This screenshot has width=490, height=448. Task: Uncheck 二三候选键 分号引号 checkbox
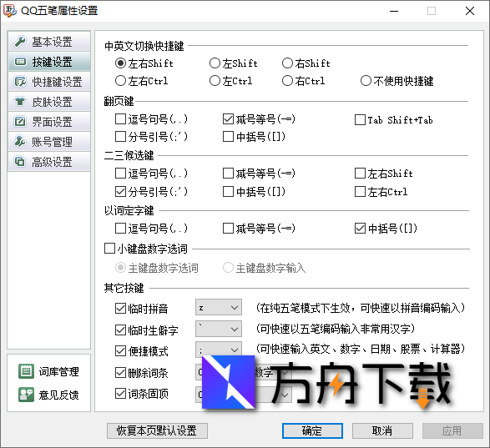click(x=120, y=192)
